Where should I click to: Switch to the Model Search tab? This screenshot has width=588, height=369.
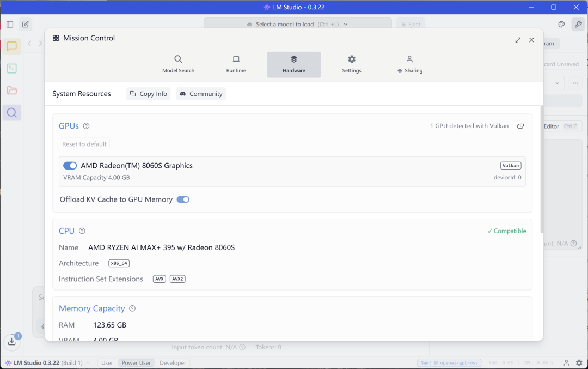pyautogui.click(x=179, y=64)
